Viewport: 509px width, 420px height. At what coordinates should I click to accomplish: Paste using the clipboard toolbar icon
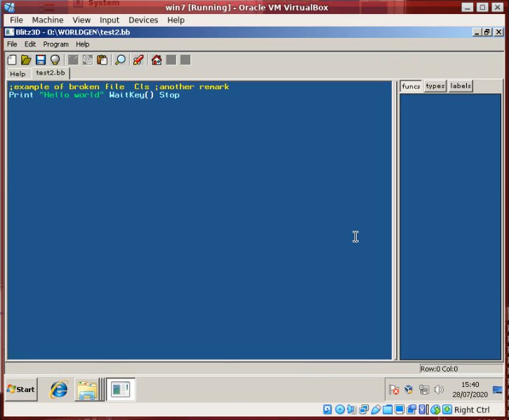(x=103, y=60)
